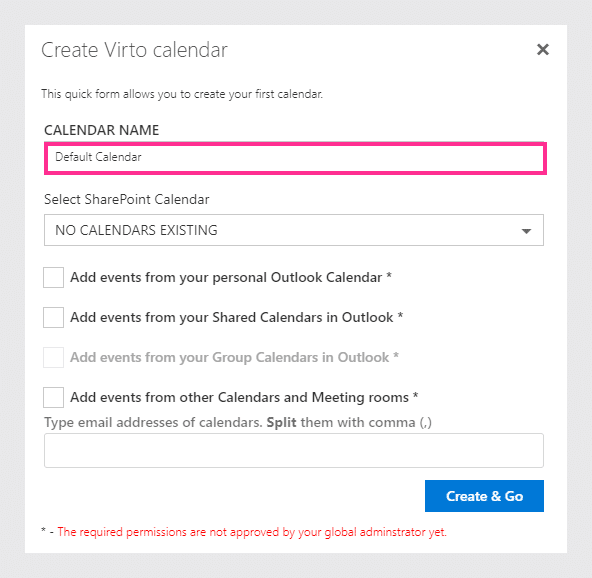592x578 pixels.
Task: Click the Split them with comma hint
Action: pos(349,422)
